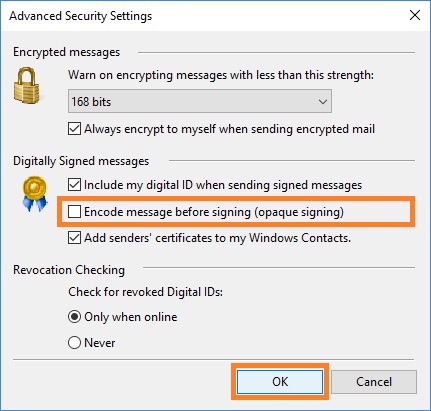Select Only when online radio button
Image resolution: width=431 pixels, height=411 pixels.
coord(74,316)
